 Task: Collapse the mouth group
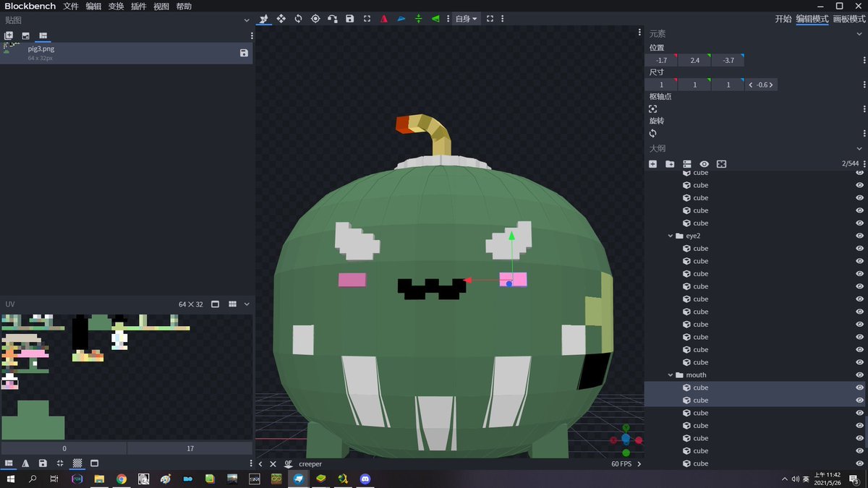671,374
